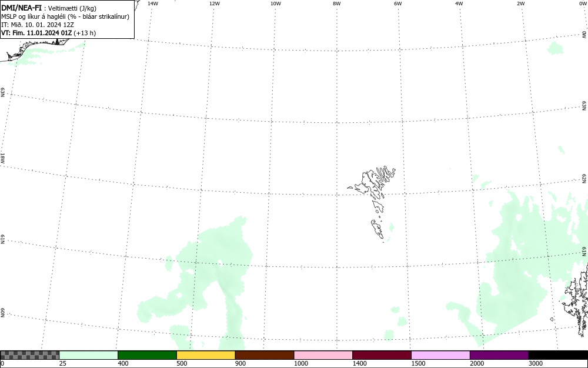Click the legend value 900
This screenshot has height=368, width=588.
tap(240, 363)
